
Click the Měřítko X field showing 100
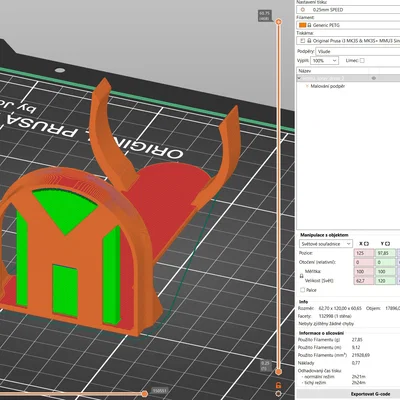pyautogui.click(x=364, y=272)
